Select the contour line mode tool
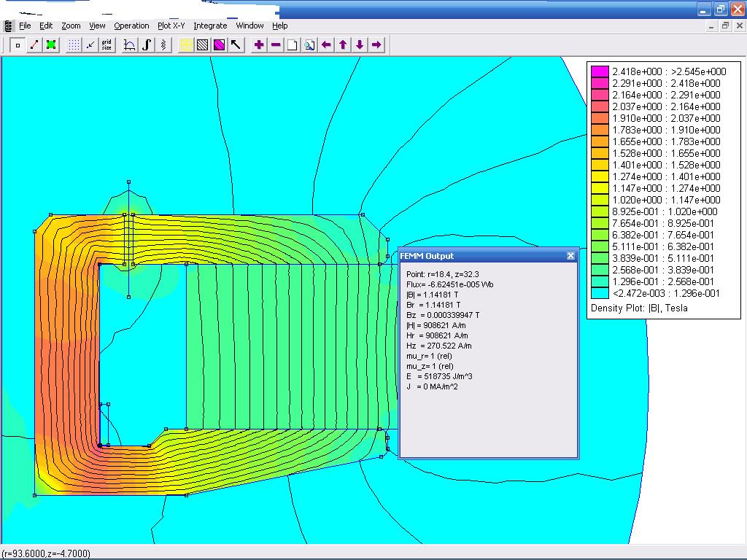 (x=34, y=45)
